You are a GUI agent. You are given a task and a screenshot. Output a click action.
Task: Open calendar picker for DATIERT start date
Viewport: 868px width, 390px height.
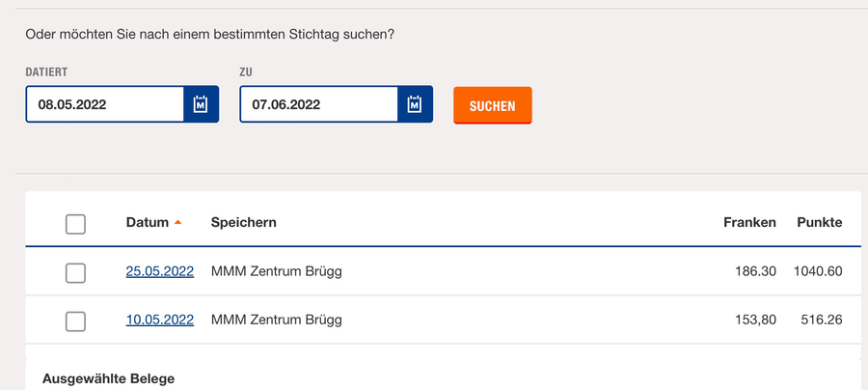click(201, 104)
